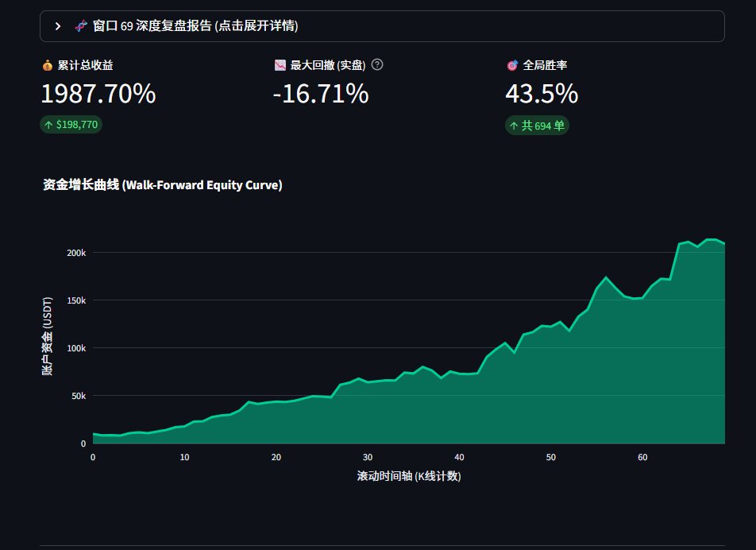Click the -16.71% max drawdown value
This screenshot has height=550, width=756.
click(320, 94)
